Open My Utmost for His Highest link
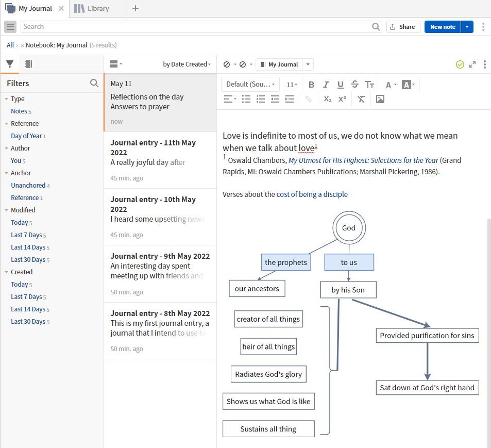The height and width of the screenshot is (448, 491). click(x=363, y=160)
